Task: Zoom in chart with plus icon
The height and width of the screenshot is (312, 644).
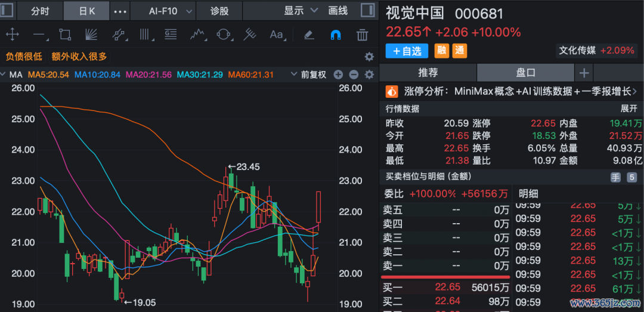Action: (338, 75)
